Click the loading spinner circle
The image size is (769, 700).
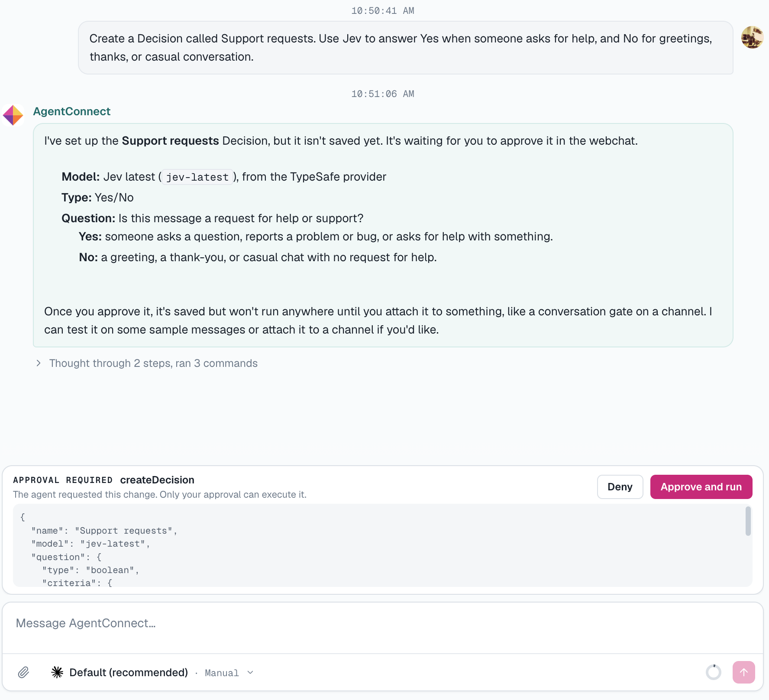click(713, 672)
